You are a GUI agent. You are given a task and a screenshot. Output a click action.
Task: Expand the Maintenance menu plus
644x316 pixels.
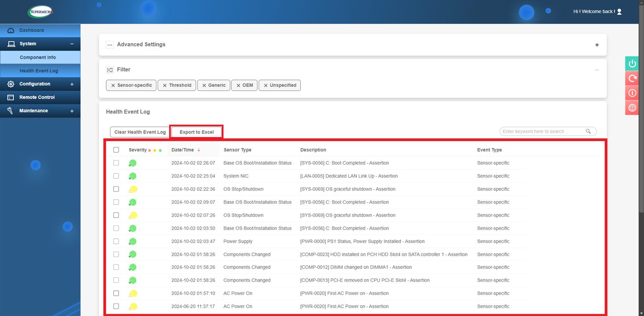pos(72,111)
